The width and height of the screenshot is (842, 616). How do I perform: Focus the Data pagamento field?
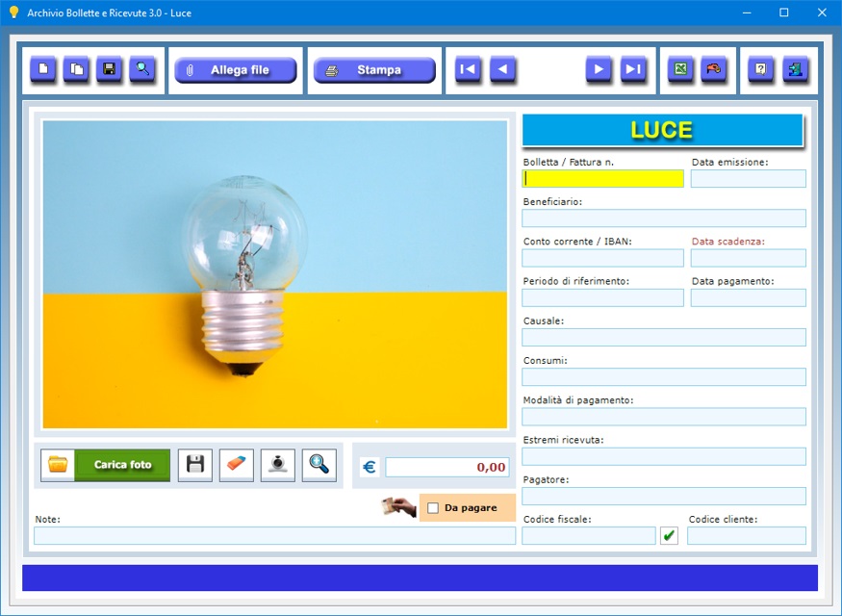(x=748, y=298)
